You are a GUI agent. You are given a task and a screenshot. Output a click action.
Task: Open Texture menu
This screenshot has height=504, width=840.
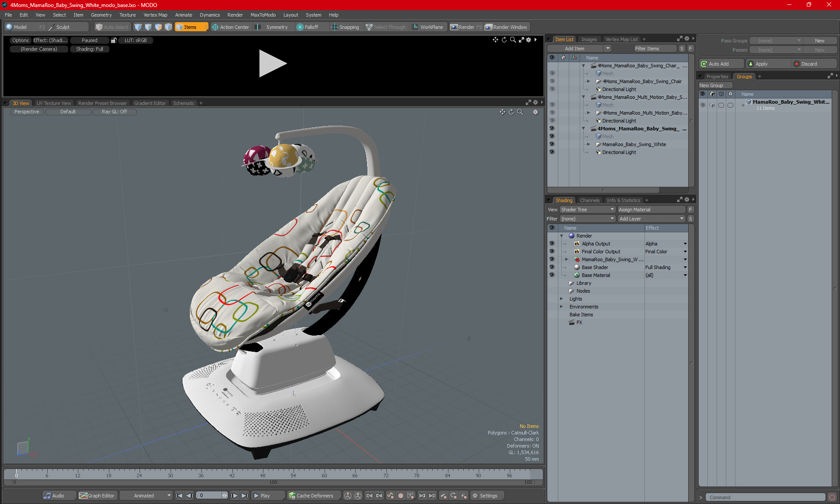[x=128, y=15]
